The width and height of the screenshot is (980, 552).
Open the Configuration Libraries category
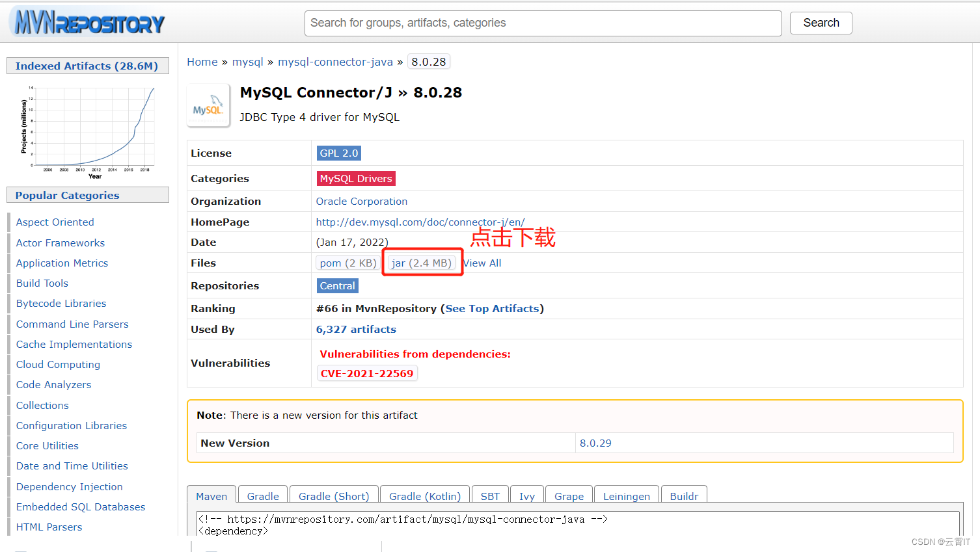coord(72,426)
